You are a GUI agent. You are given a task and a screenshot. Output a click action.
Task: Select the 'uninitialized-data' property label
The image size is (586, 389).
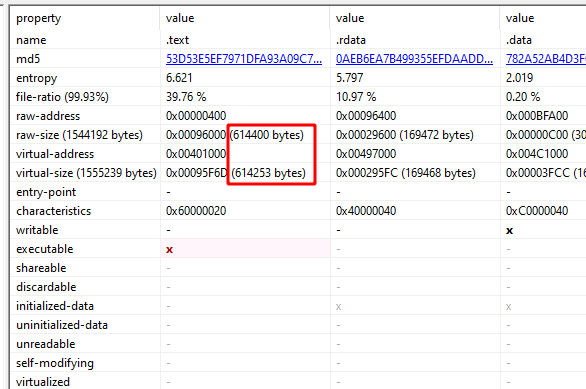click(x=62, y=325)
